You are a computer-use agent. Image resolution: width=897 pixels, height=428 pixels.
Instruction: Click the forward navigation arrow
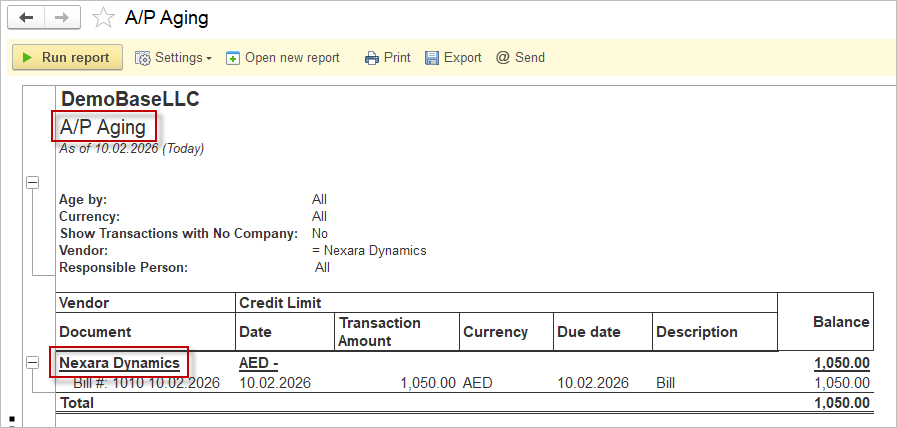coord(61,18)
